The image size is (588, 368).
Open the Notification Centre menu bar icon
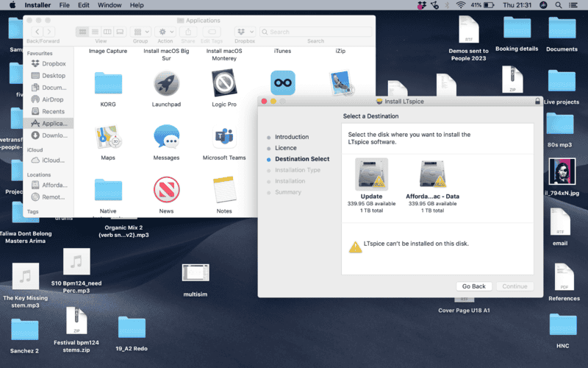573,5
